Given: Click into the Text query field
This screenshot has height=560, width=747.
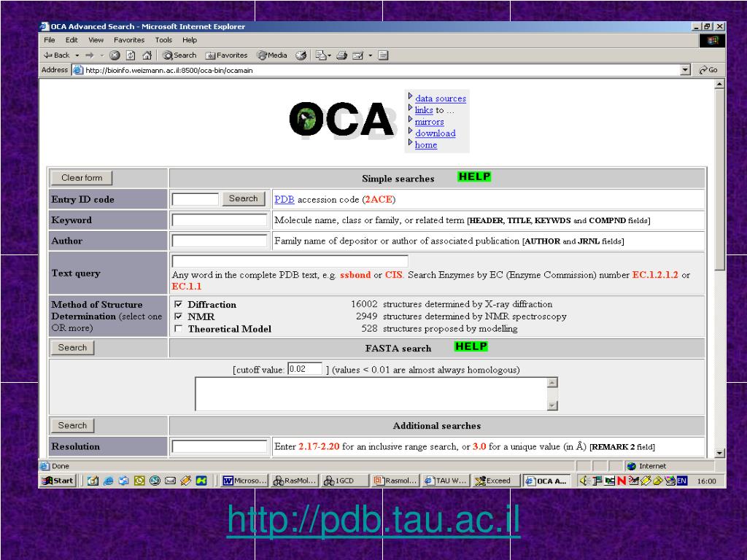Looking at the screenshot, I should [x=290, y=262].
